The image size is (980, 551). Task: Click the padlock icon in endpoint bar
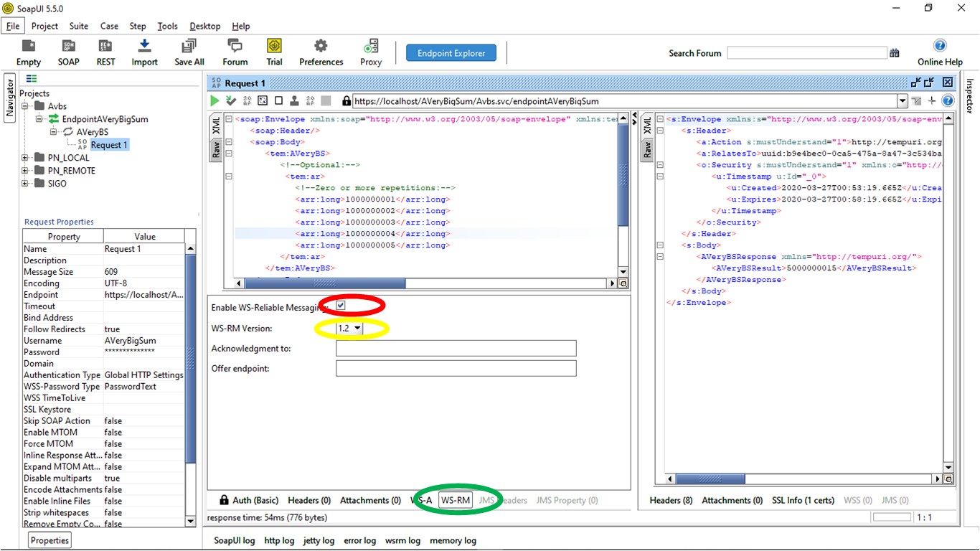[x=345, y=100]
